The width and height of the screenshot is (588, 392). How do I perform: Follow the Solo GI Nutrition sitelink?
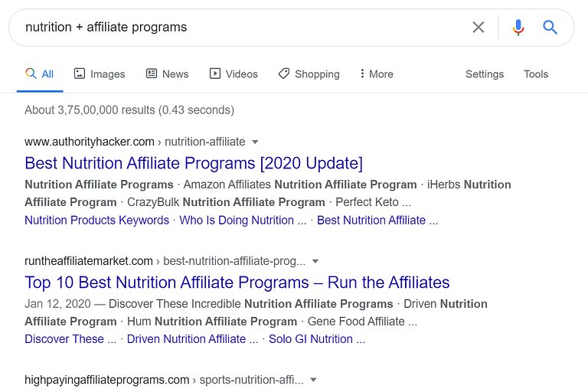pyautogui.click(x=317, y=339)
